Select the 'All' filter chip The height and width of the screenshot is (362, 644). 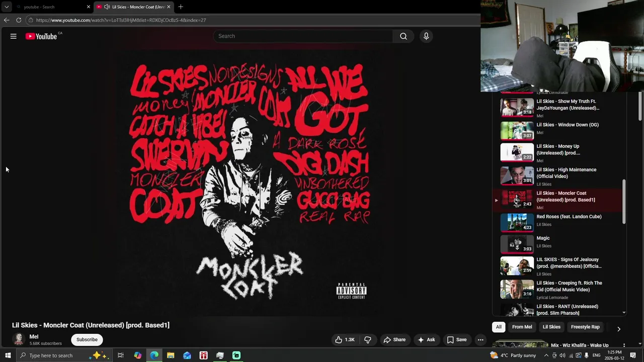pos(499,327)
